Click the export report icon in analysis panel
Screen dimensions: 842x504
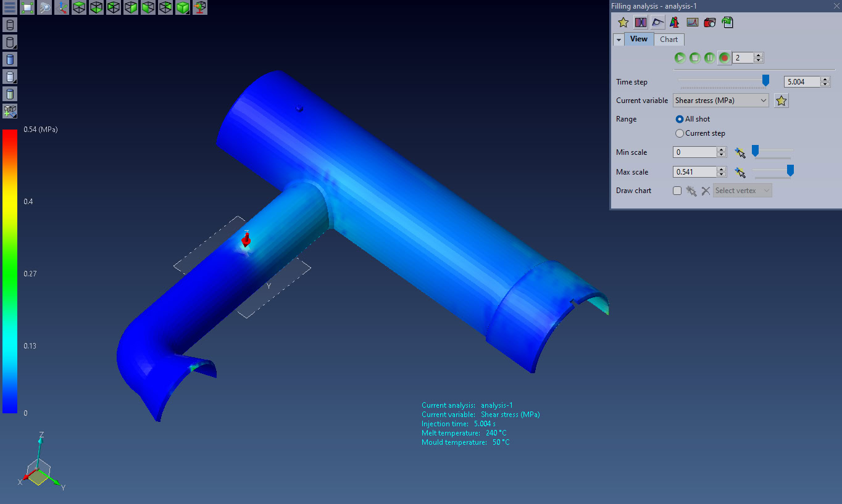727,22
